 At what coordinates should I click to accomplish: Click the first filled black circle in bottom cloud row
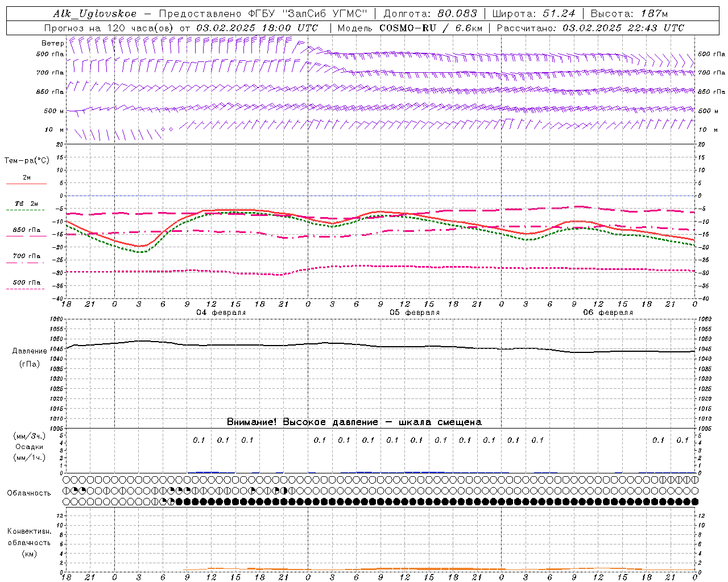pyautogui.click(x=179, y=501)
